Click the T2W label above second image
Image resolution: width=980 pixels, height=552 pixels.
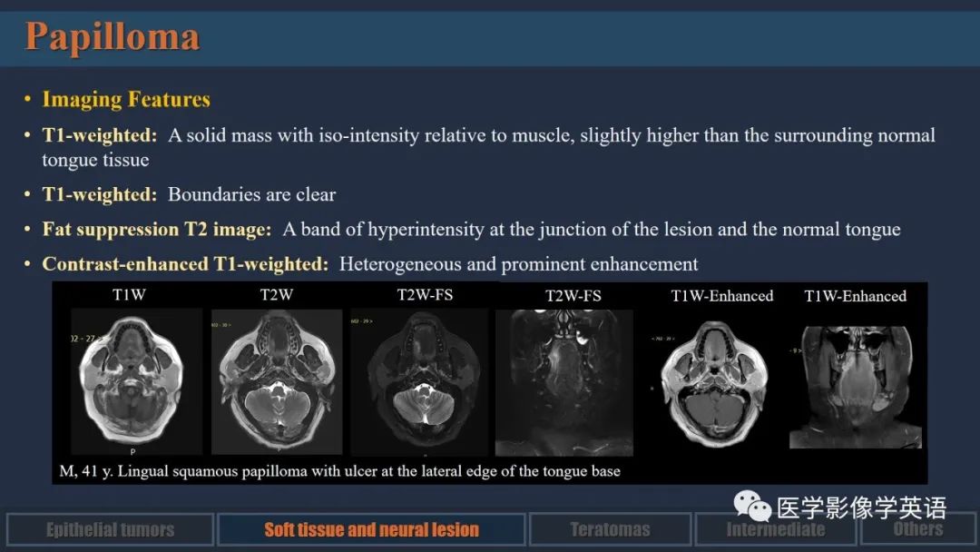(276, 295)
